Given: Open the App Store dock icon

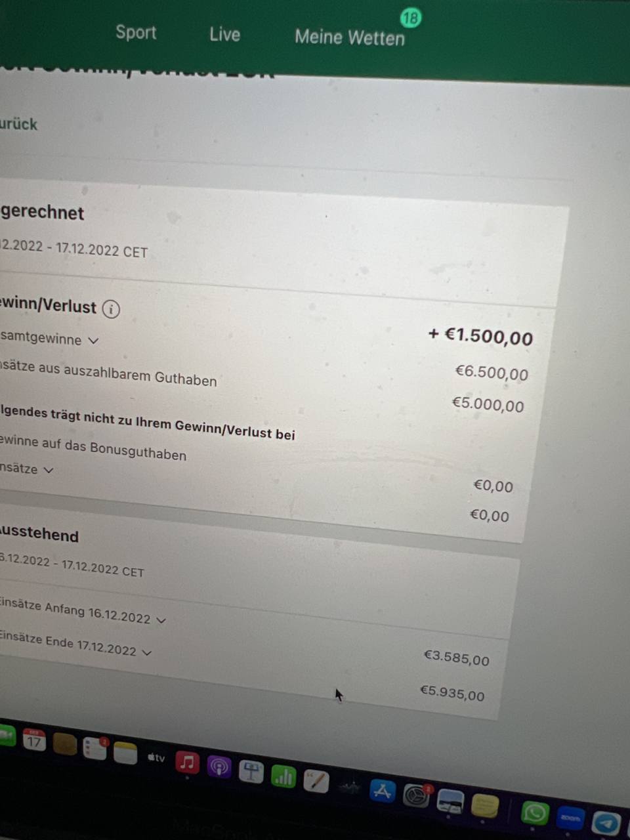Looking at the screenshot, I should tap(382, 791).
